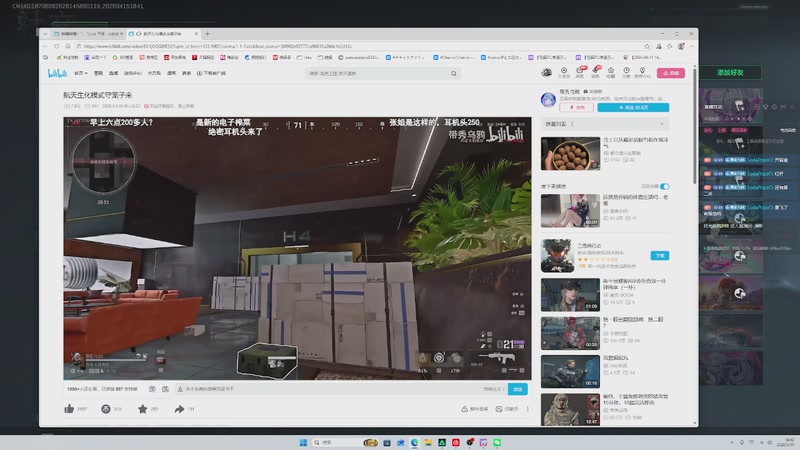The image size is (800, 450).
Task: Open 会员购 in bilibili nav
Action: point(154,73)
